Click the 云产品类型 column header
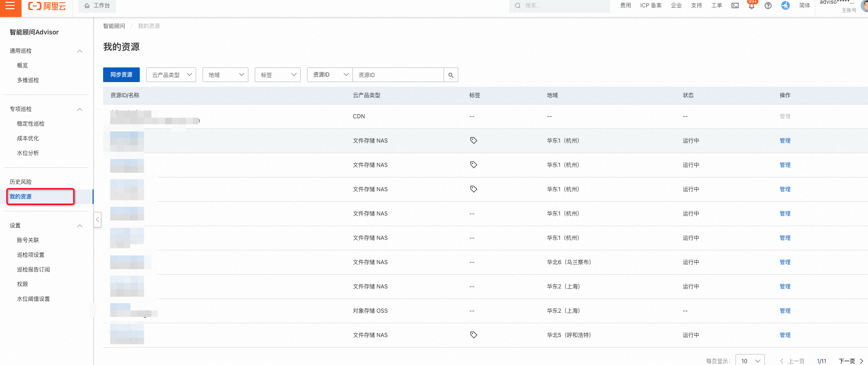This screenshot has height=365, width=868. click(367, 95)
